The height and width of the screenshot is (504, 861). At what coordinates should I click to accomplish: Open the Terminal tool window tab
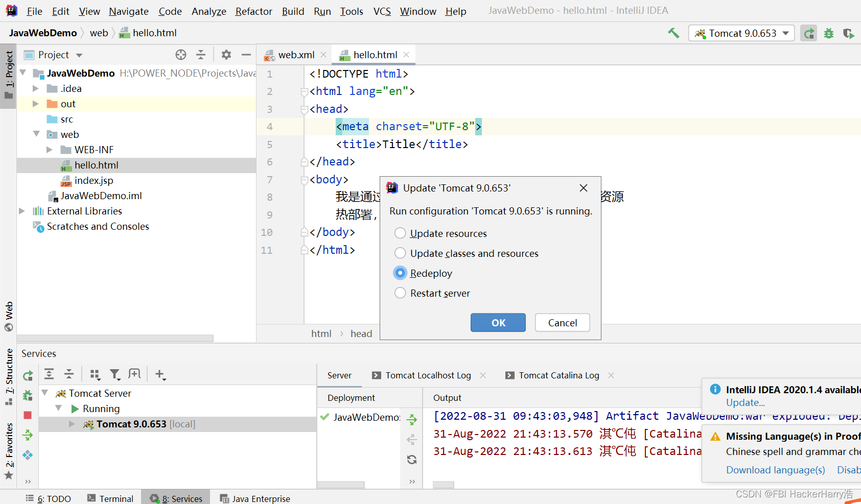110,498
